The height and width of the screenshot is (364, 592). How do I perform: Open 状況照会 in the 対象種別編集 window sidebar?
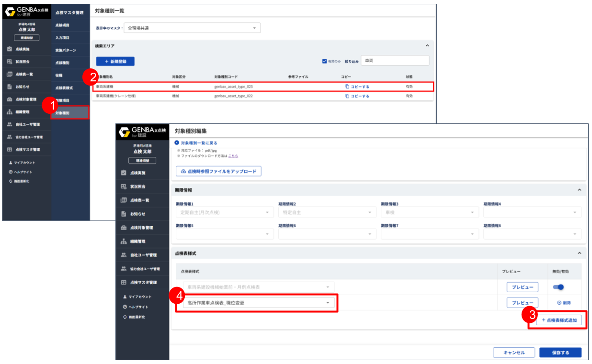pos(137,186)
